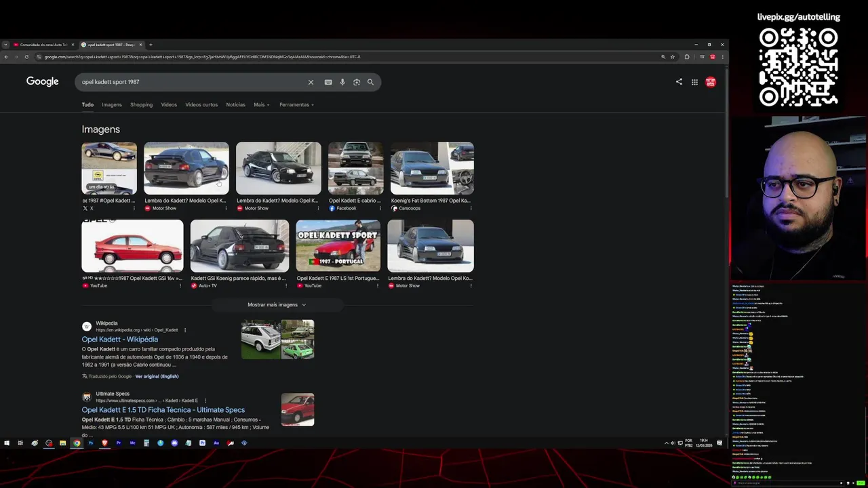Open the Windows Start menu
868x488 pixels.
(7, 443)
